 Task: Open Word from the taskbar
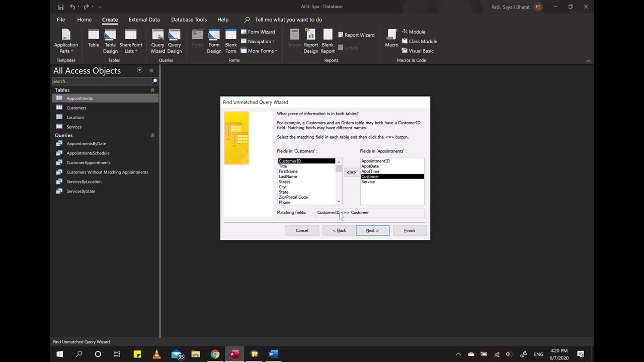click(273, 354)
